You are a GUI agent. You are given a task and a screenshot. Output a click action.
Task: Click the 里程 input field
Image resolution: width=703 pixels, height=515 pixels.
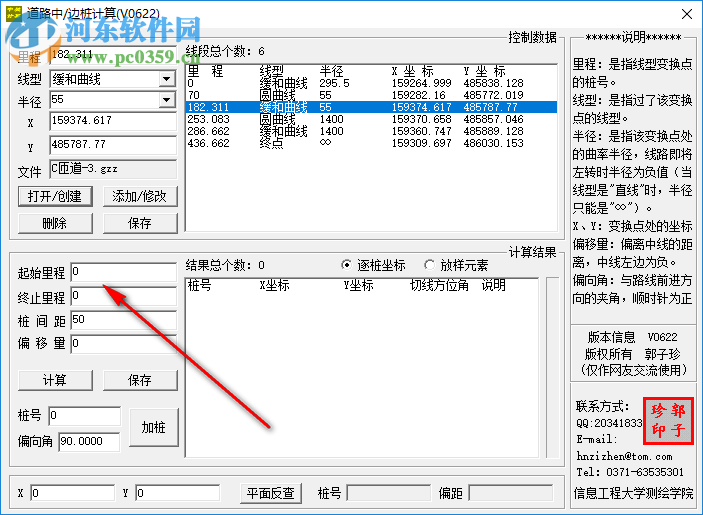[113, 55]
